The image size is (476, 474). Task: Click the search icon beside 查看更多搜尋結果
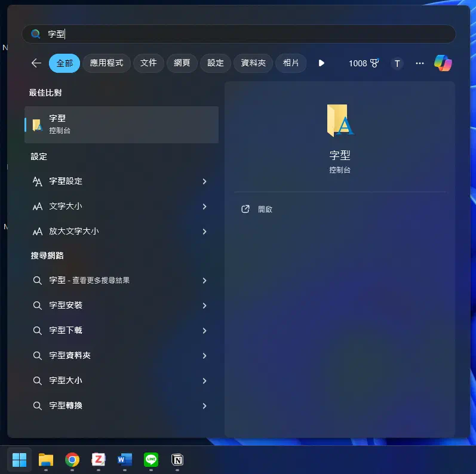click(38, 281)
